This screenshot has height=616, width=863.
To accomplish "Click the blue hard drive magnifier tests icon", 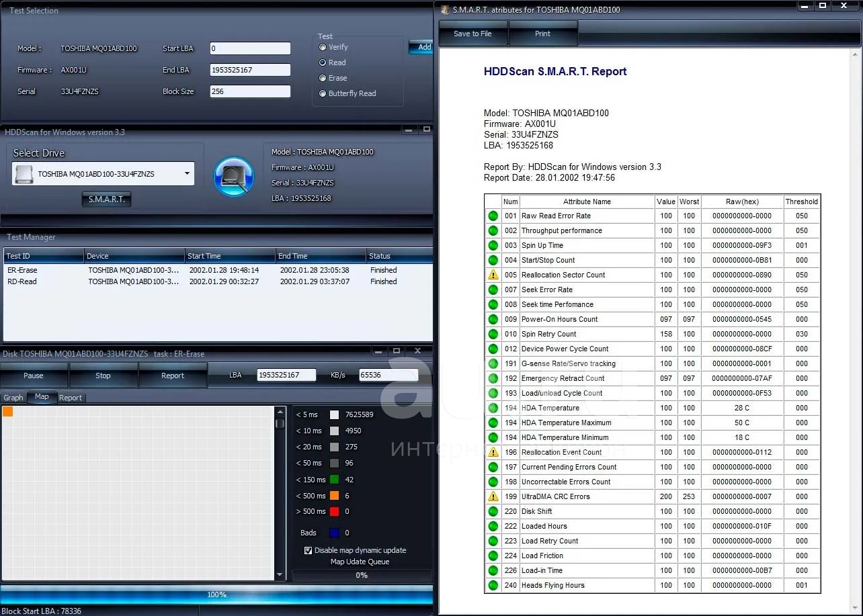I will (x=234, y=177).
